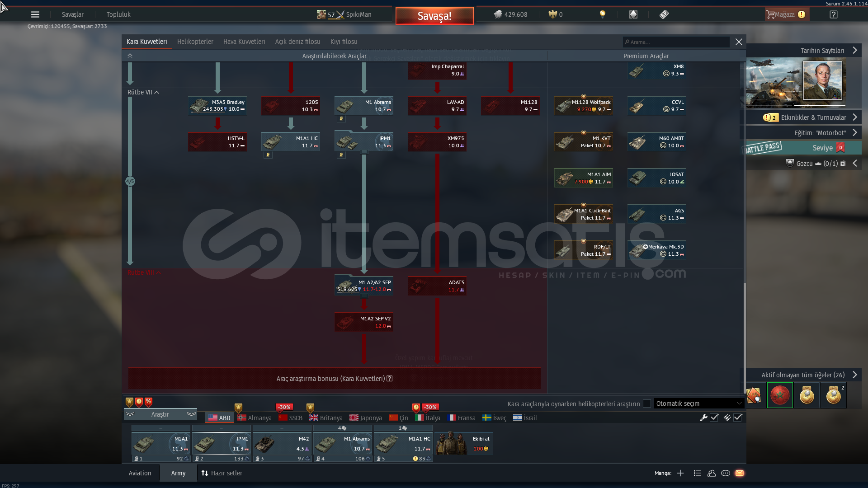This screenshot has width=868, height=488.
Task: Toggle the auto-repair checkbox beside wrench
Action: [714, 418]
